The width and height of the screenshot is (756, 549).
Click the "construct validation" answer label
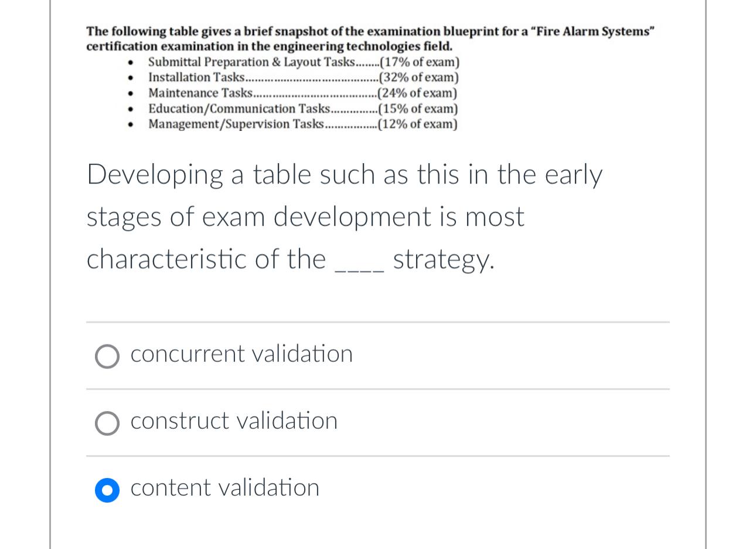(234, 421)
